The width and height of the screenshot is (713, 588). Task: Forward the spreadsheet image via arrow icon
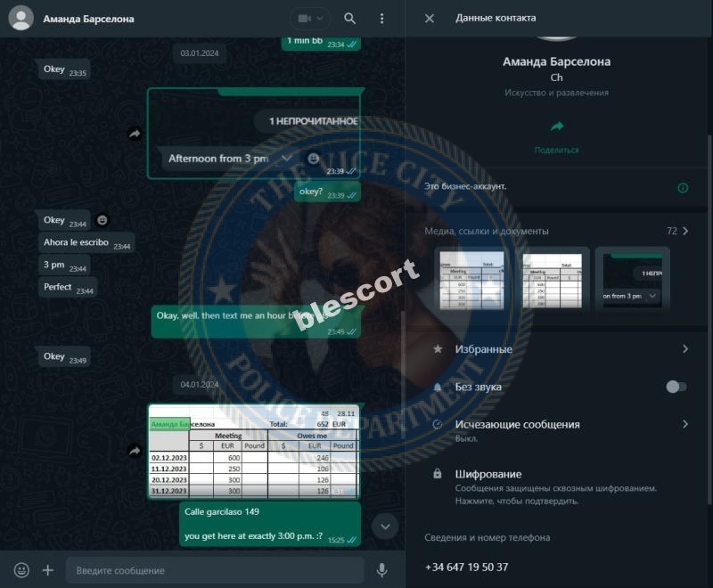tap(135, 450)
